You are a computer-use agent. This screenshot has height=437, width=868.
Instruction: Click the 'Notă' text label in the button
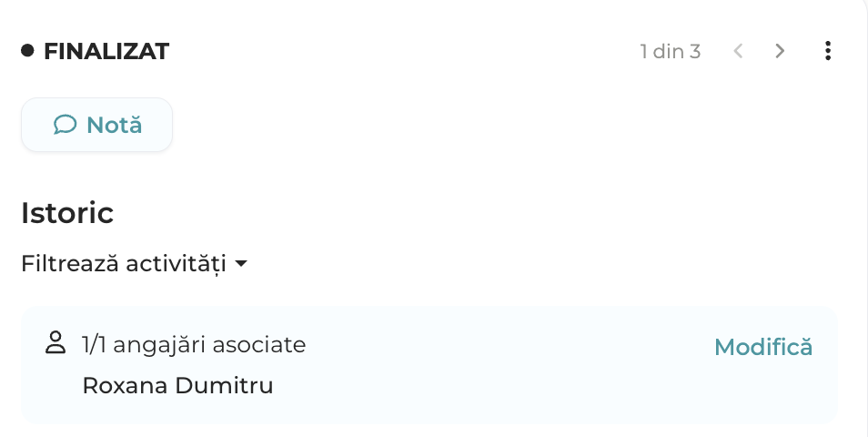click(115, 125)
